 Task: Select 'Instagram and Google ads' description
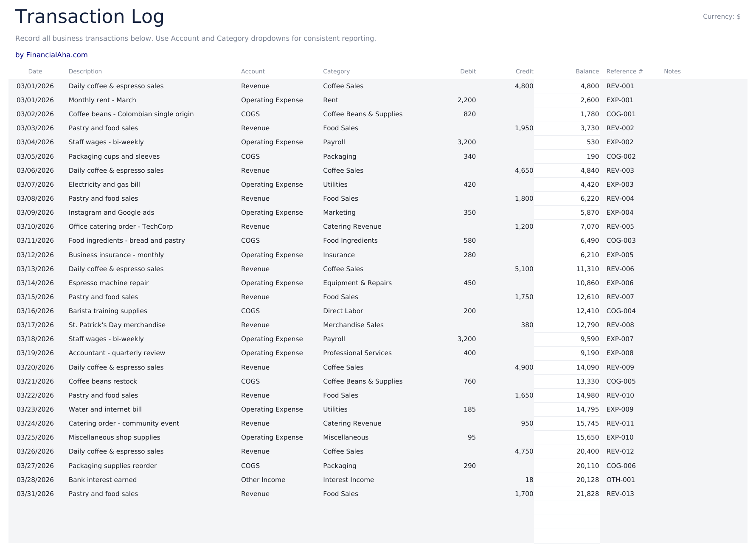[x=111, y=213]
